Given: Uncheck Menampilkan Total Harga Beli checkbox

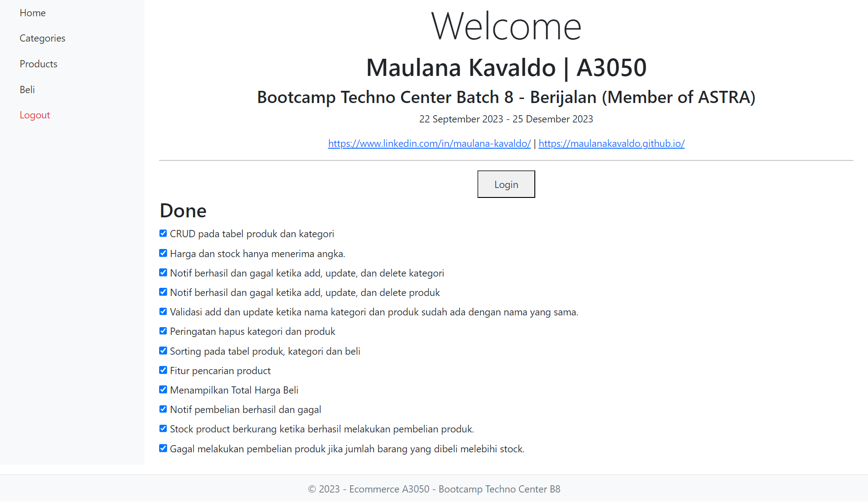Looking at the screenshot, I should pyautogui.click(x=163, y=390).
